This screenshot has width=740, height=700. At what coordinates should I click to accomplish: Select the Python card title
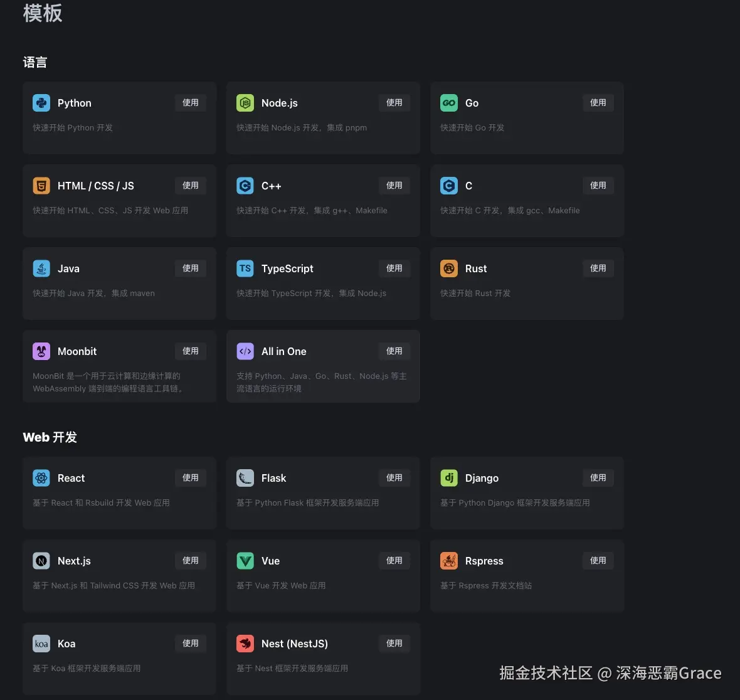[x=75, y=103]
